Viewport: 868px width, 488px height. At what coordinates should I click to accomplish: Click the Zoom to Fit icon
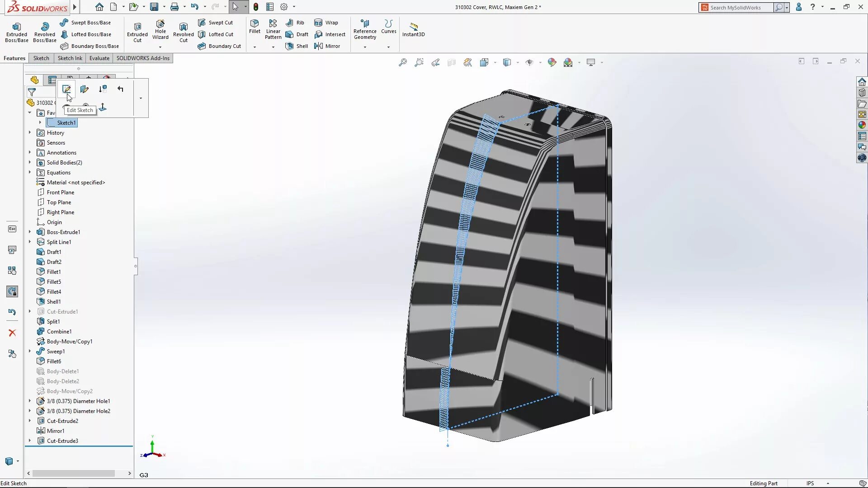click(x=402, y=62)
